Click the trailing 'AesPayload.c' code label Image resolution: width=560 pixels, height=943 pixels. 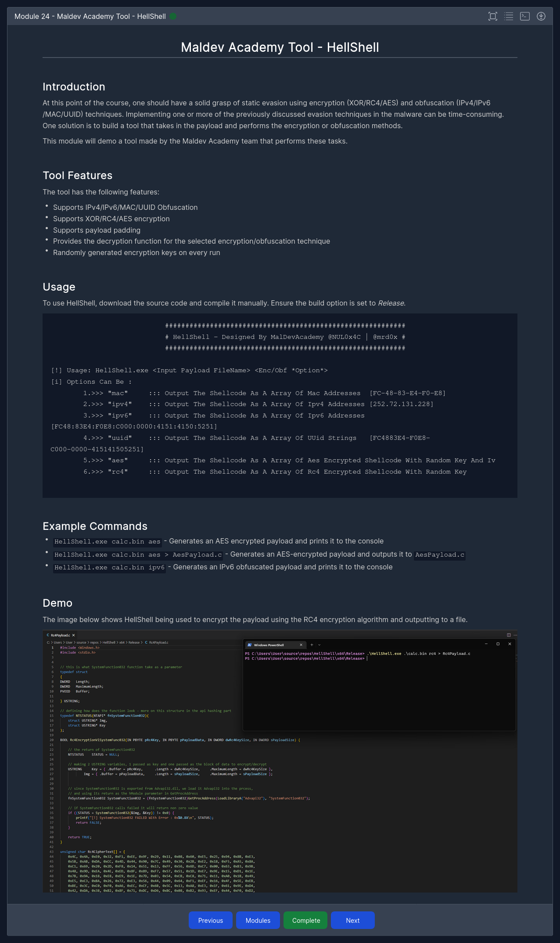(440, 555)
